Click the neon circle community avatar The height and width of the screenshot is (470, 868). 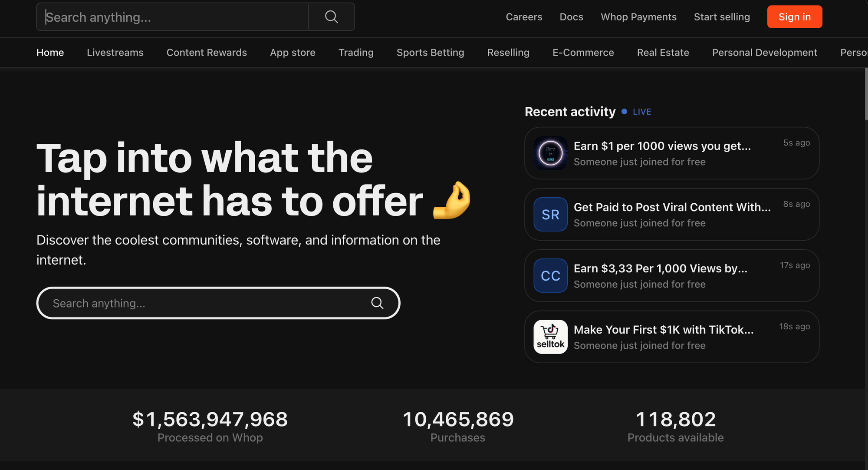pos(550,153)
